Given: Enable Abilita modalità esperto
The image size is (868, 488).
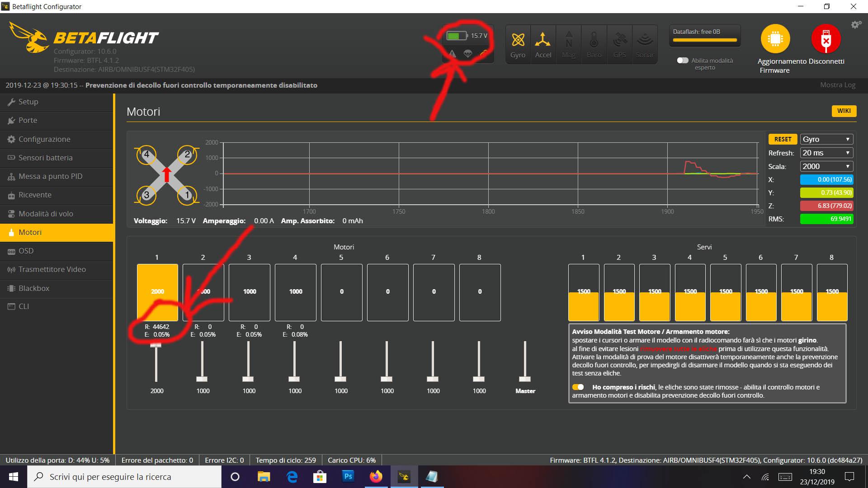Looking at the screenshot, I should point(683,60).
